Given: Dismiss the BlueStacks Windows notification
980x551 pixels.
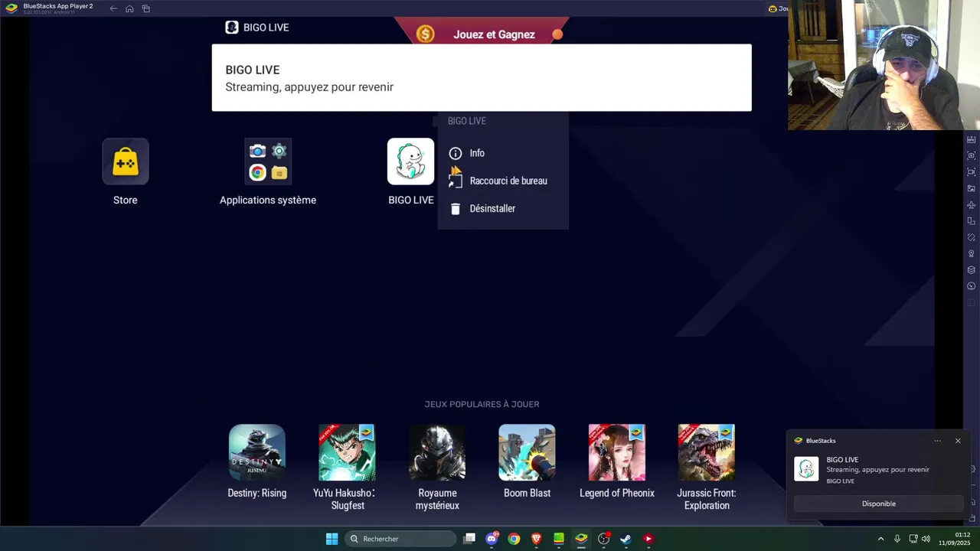Looking at the screenshot, I should (x=958, y=441).
